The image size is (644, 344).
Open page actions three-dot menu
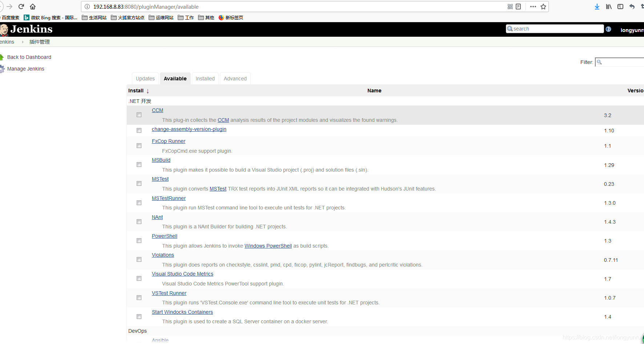point(533,7)
